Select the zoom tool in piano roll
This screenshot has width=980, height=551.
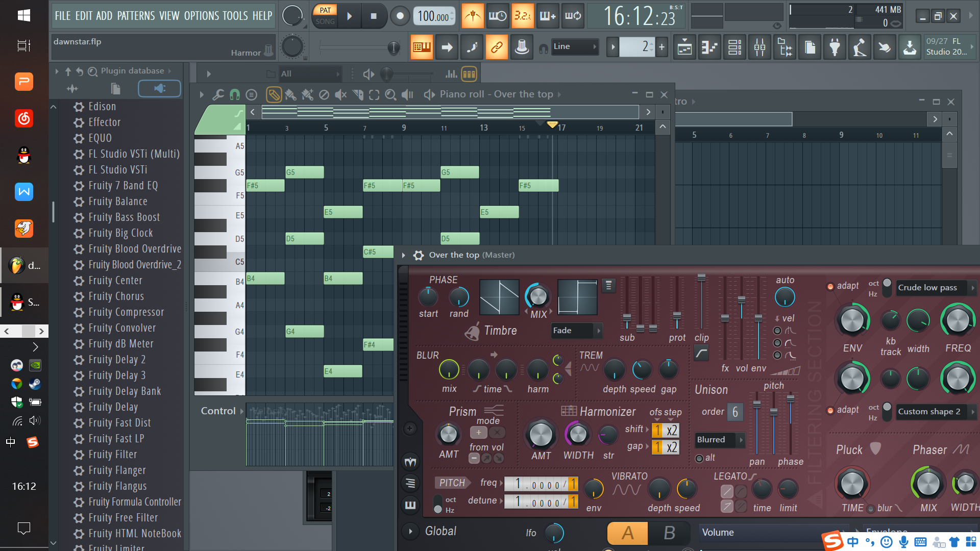pyautogui.click(x=390, y=94)
